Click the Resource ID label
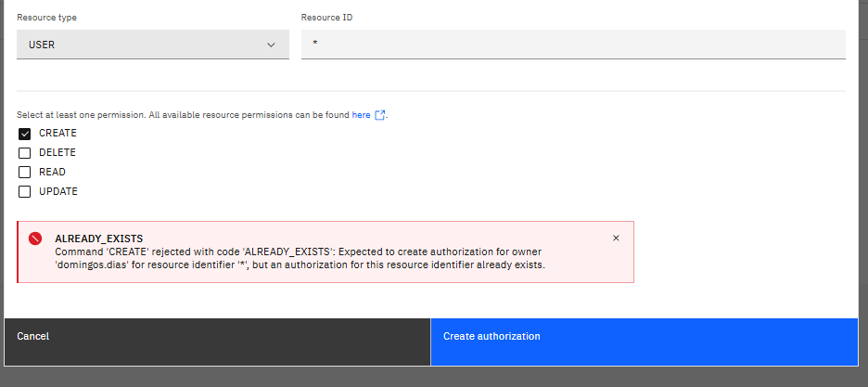 tap(326, 18)
